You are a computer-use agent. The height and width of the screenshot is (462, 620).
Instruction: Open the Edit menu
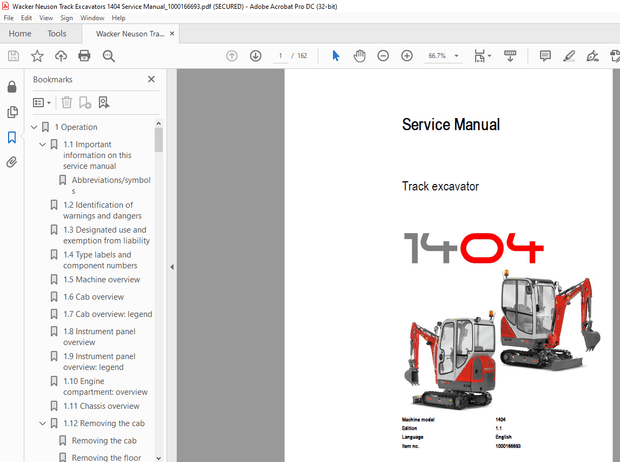click(x=26, y=18)
